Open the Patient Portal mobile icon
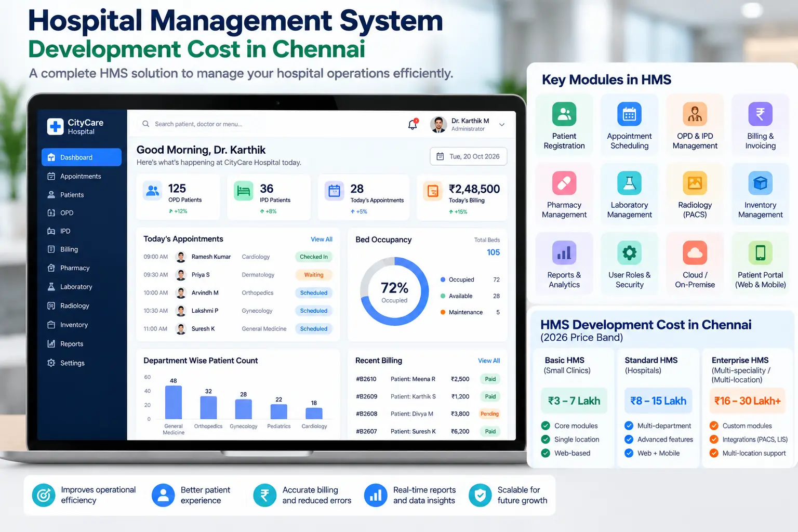This screenshot has height=532, width=798. [x=760, y=252]
